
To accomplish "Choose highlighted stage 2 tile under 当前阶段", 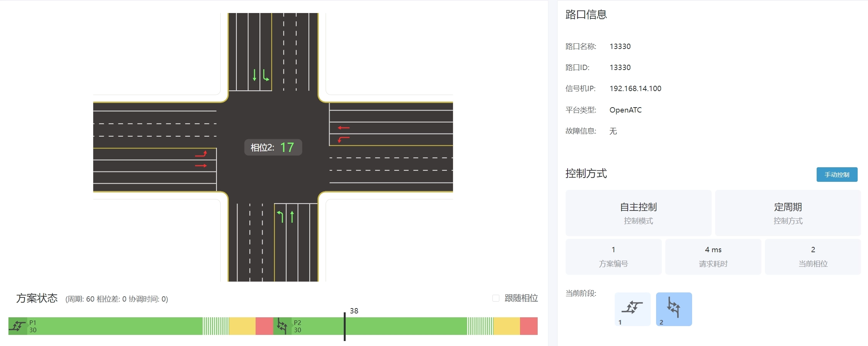I will click(674, 309).
